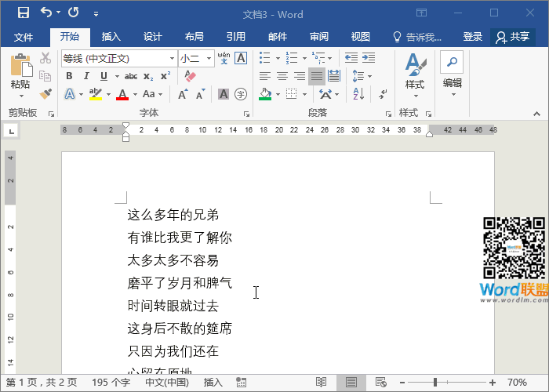Image resolution: width=549 pixels, height=392 pixels.
Task: Toggle Italic formatting
Action: 86,76
